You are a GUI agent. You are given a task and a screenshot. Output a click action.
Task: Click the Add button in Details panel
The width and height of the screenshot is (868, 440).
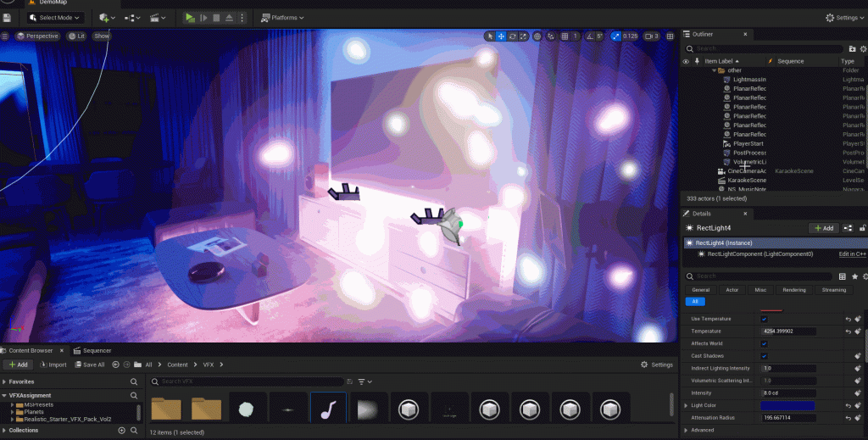coord(822,228)
